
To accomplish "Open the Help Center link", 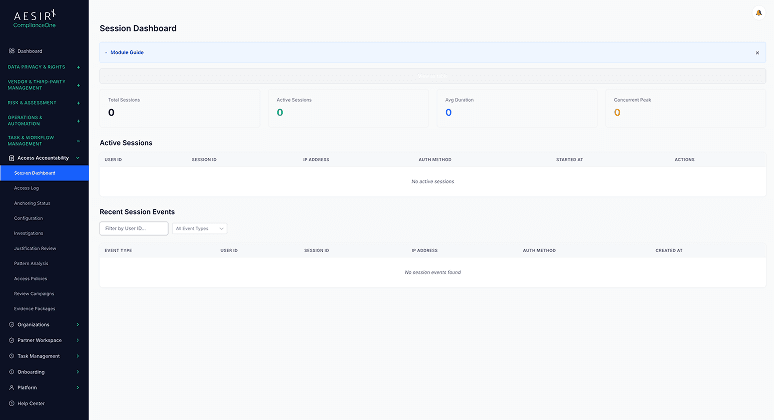I will point(31,404).
